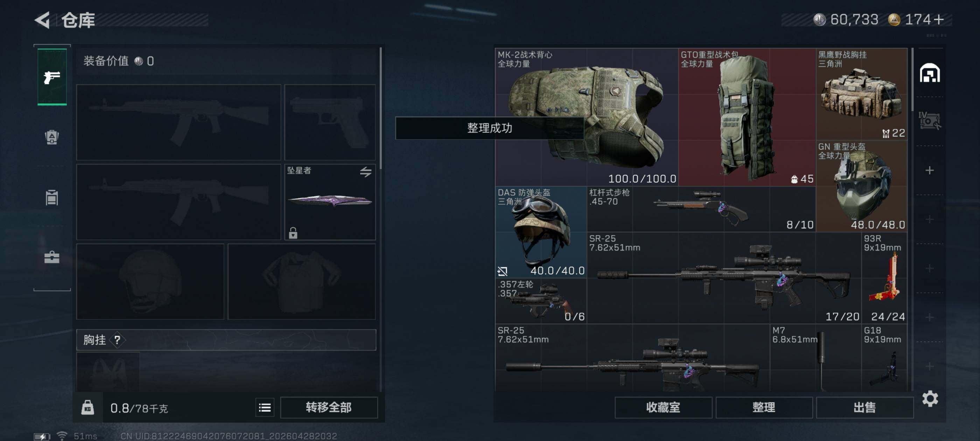980x441 pixels.
Task: Add a stash expansion with first plus
Action: (x=929, y=170)
